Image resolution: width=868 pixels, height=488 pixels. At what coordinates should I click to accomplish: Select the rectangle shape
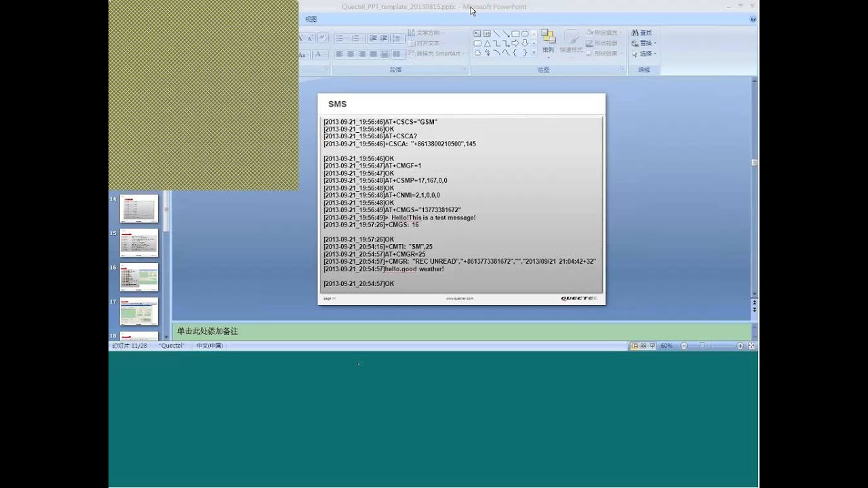tap(515, 33)
